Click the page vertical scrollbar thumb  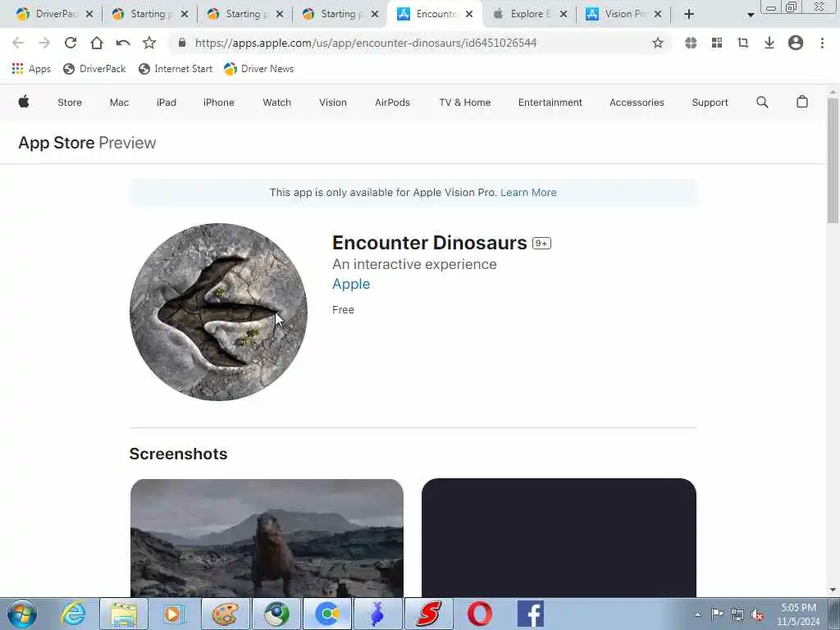833,161
